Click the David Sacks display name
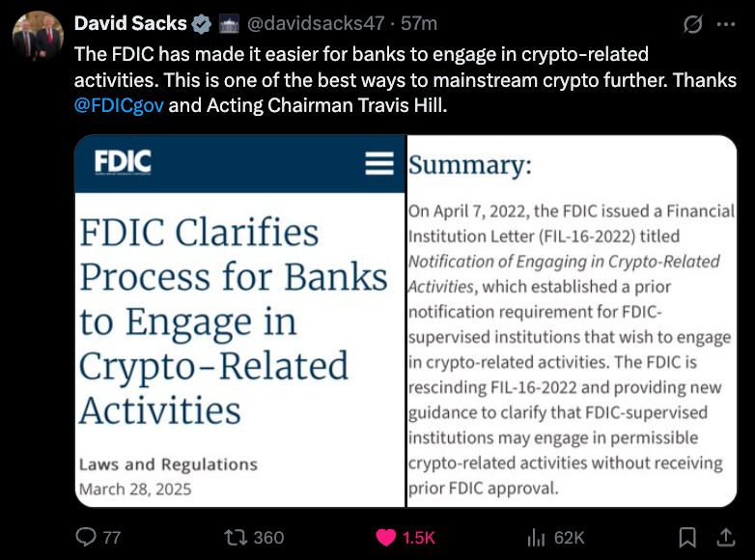Viewport: 755px width, 560px height. (130, 23)
